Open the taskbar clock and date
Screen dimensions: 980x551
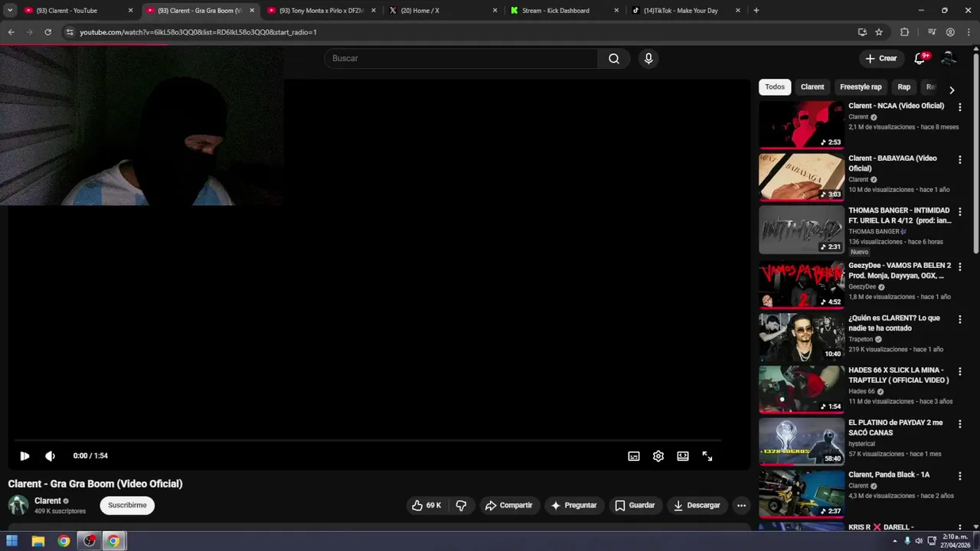coord(956,541)
